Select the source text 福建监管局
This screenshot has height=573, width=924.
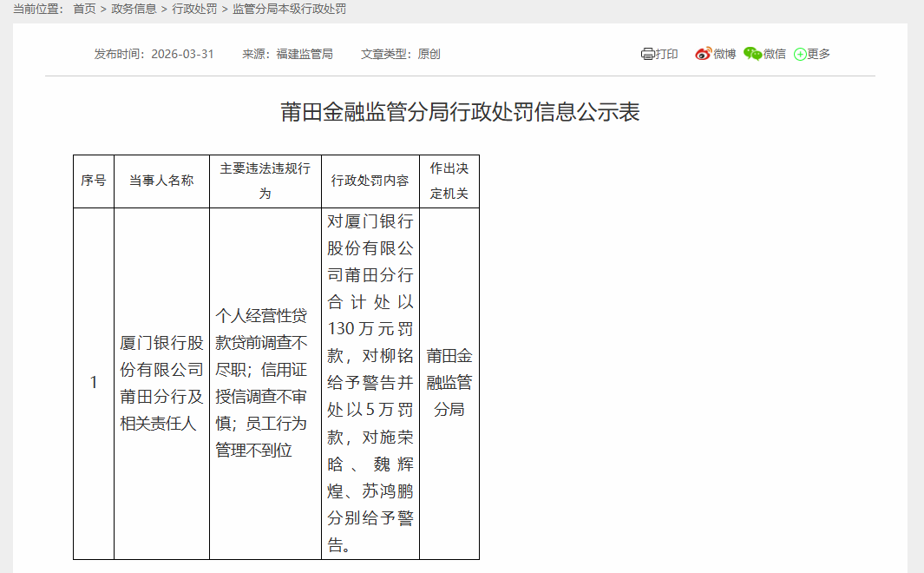pos(305,54)
